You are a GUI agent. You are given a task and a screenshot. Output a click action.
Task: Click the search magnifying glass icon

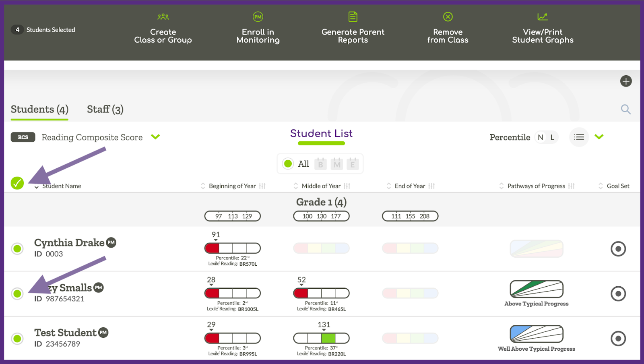click(x=625, y=109)
